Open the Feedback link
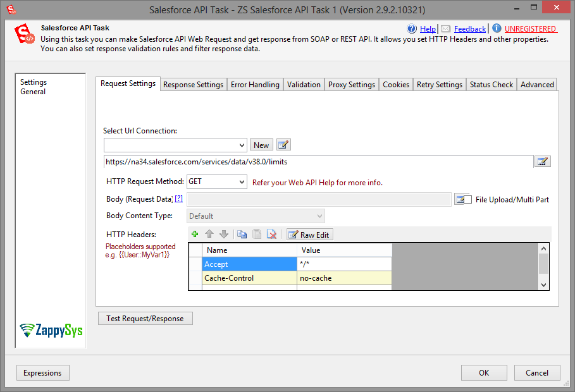This screenshot has height=392, width=575. [x=470, y=29]
